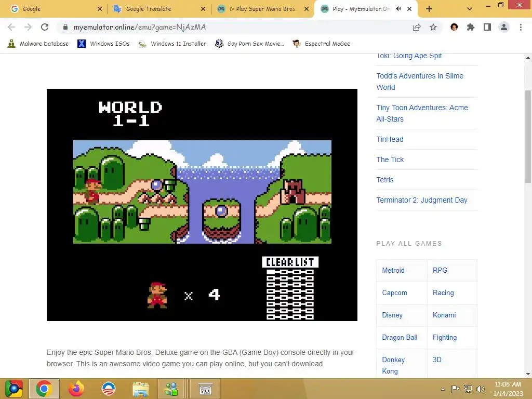The height and width of the screenshot is (399, 532).
Task: Open Malware Database bookmark
Action: pyautogui.click(x=38, y=44)
